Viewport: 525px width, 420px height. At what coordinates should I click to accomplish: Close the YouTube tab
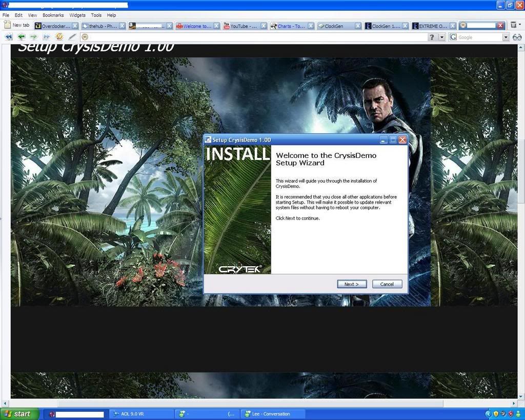(264, 26)
